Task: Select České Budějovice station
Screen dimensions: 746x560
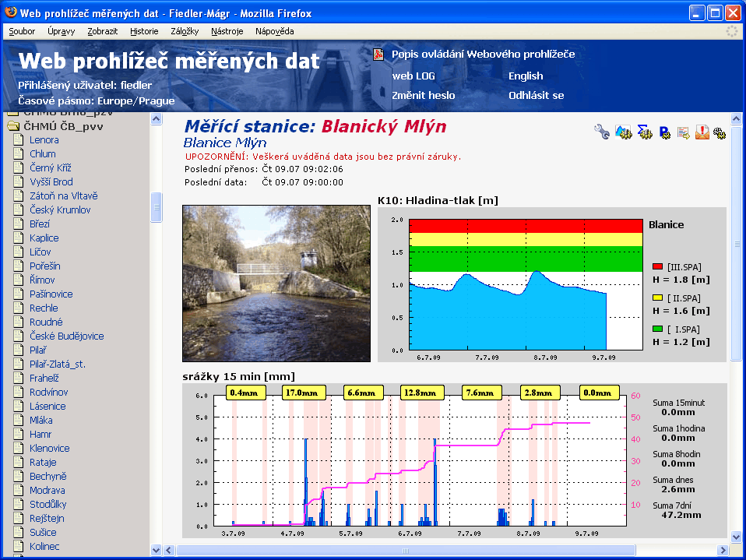Action: (67, 336)
